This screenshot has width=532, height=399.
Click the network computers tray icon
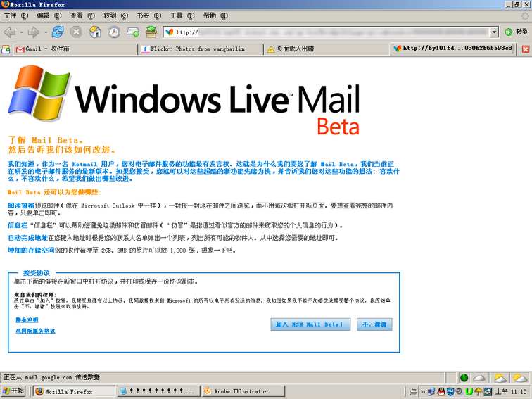coord(431,392)
